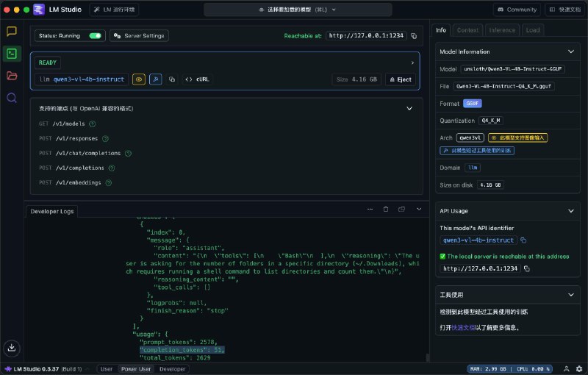
Task: Copy the Reachable at server address
Action: pos(414,35)
